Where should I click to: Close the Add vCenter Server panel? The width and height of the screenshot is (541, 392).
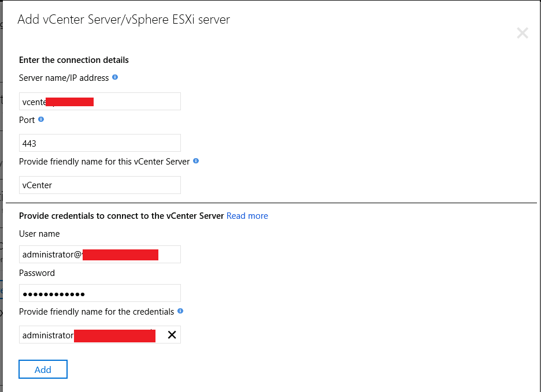click(523, 33)
